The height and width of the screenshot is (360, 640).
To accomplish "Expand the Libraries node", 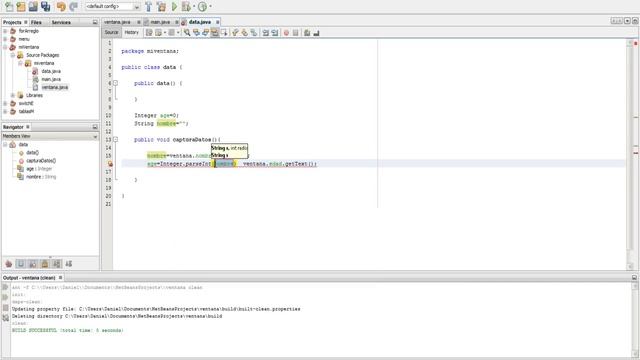I will (13, 95).
